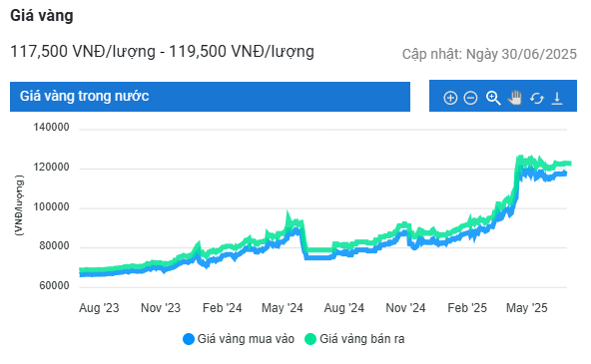Click the May '25 axis label
Screen dimensions: 591x364
tap(526, 308)
